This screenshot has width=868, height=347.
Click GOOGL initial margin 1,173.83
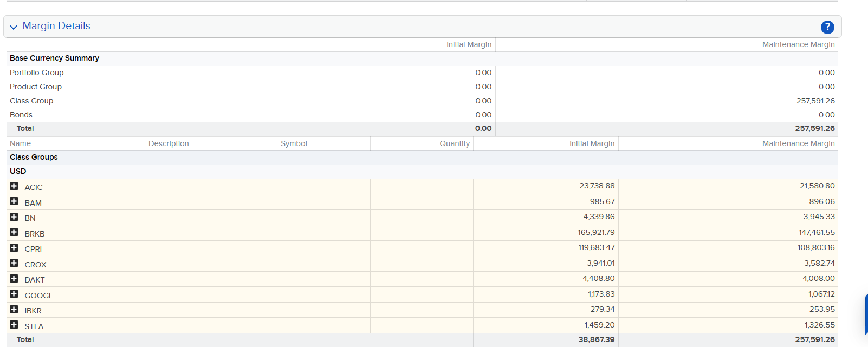click(x=601, y=294)
